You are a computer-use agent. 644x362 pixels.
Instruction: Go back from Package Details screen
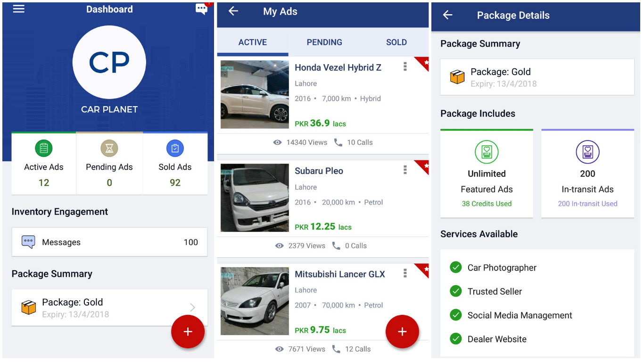click(447, 15)
